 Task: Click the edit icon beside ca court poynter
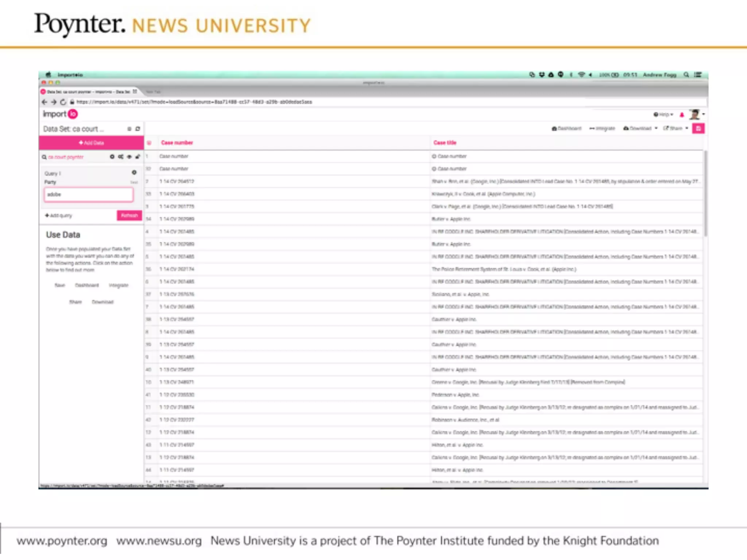pyautogui.click(x=138, y=157)
